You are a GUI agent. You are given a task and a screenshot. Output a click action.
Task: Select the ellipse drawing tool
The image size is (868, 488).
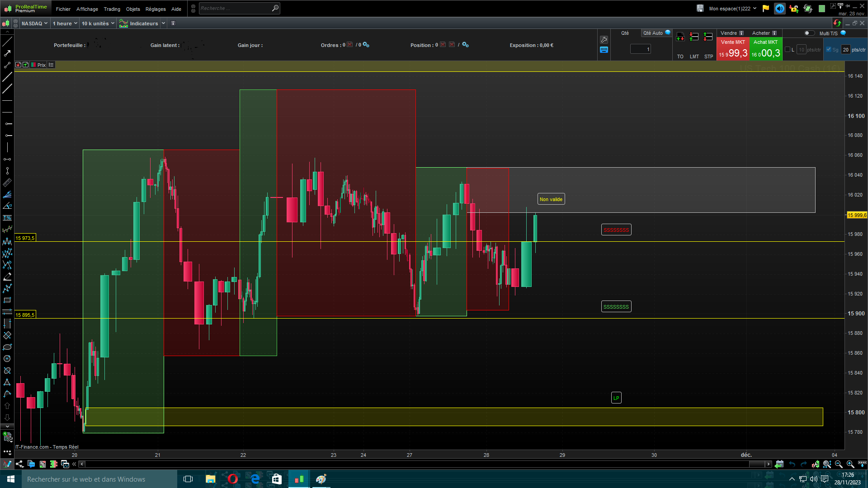pos(7,347)
